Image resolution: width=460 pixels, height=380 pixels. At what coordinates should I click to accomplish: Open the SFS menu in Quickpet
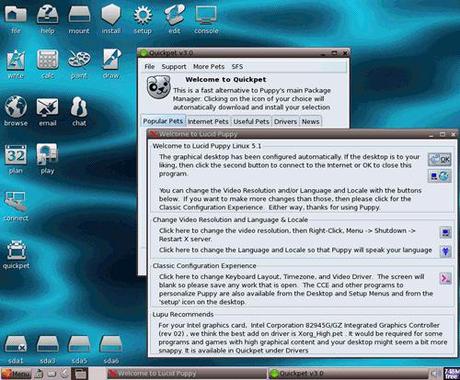tap(237, 67)
